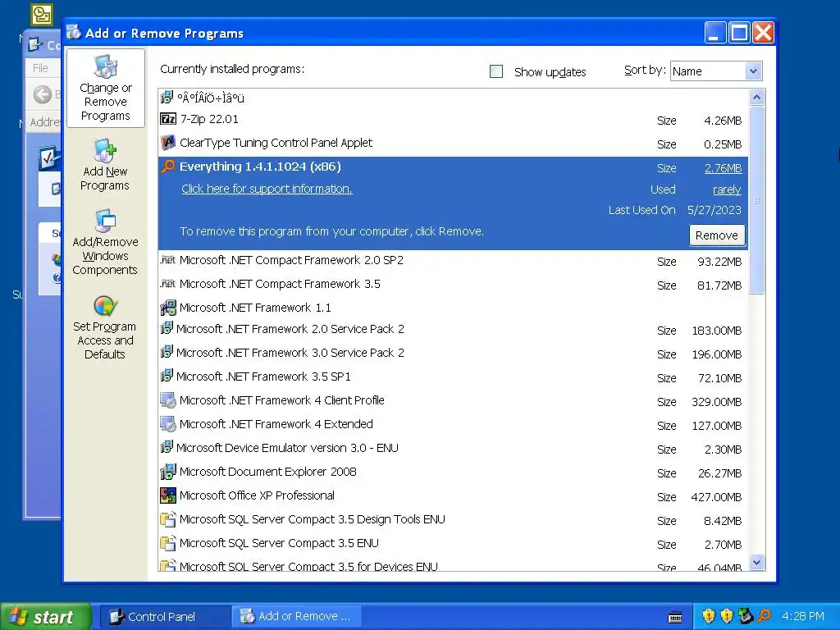Image resolution: width=840 pixels, height=630 pixels.
Task: Click icon of SQL Server Compact 3.5 ENU
Action: click(168, 543)
